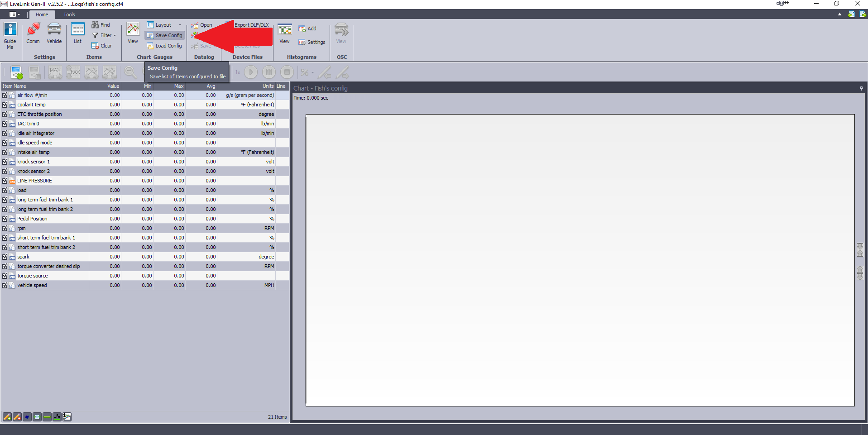Open the Items List
This screenshot has height=435, width=868.
click(x=78, y=34)
